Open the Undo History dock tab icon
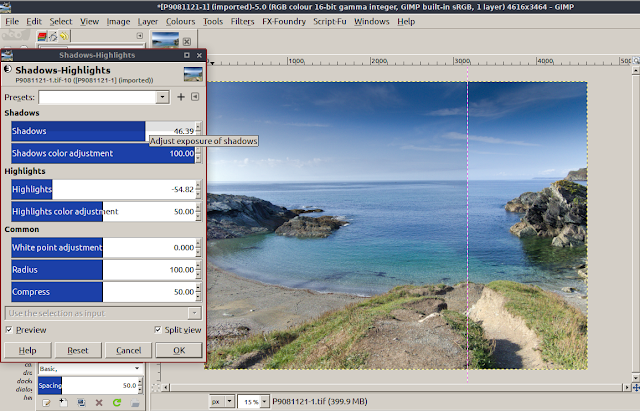This screenshot has width=640, height=411. click(x=64, y=37)
